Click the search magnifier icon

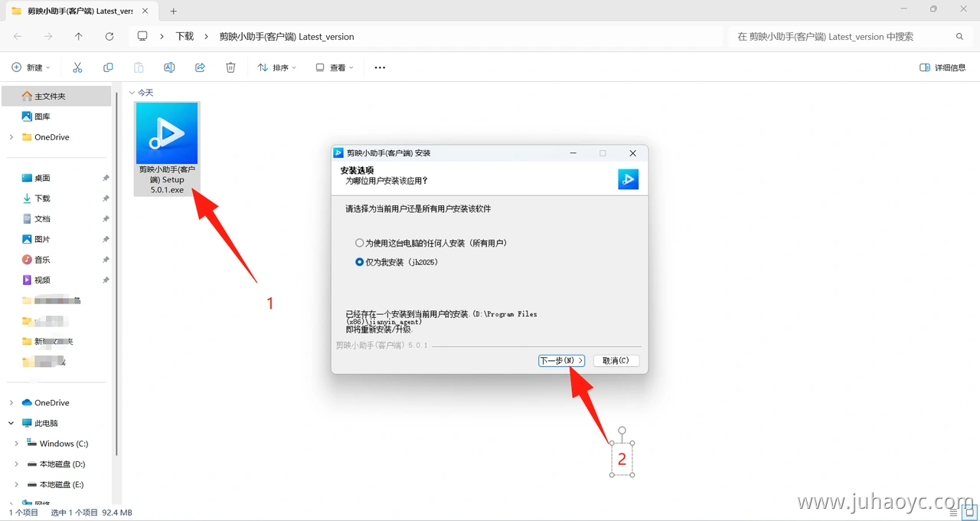(959, 36)
